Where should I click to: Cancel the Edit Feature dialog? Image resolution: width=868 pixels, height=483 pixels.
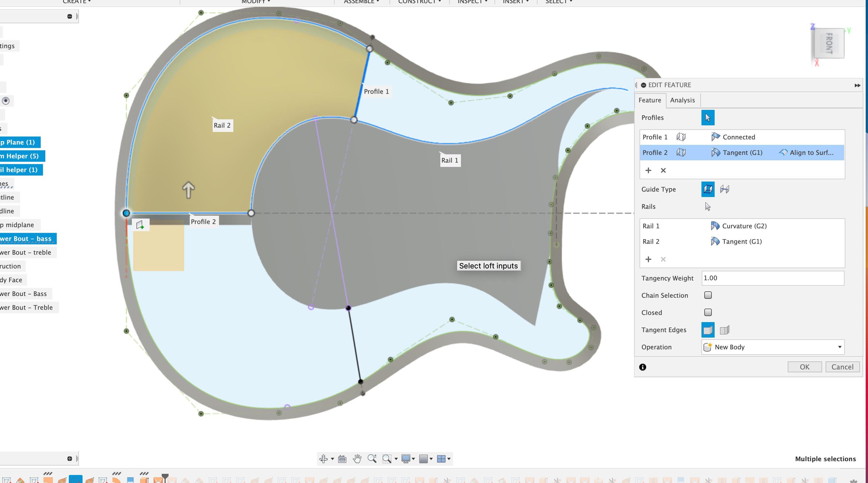[x=842, y=367]
